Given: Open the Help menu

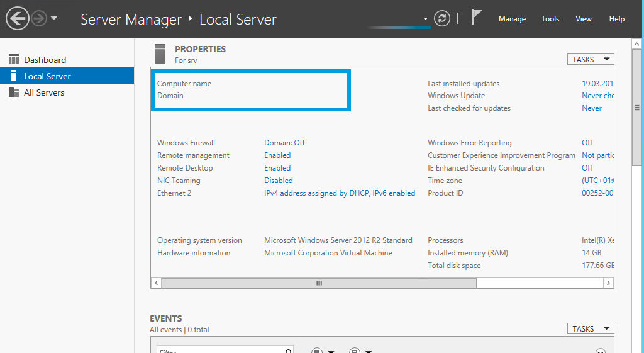Looking at the screenshot, I should [617, 19].
